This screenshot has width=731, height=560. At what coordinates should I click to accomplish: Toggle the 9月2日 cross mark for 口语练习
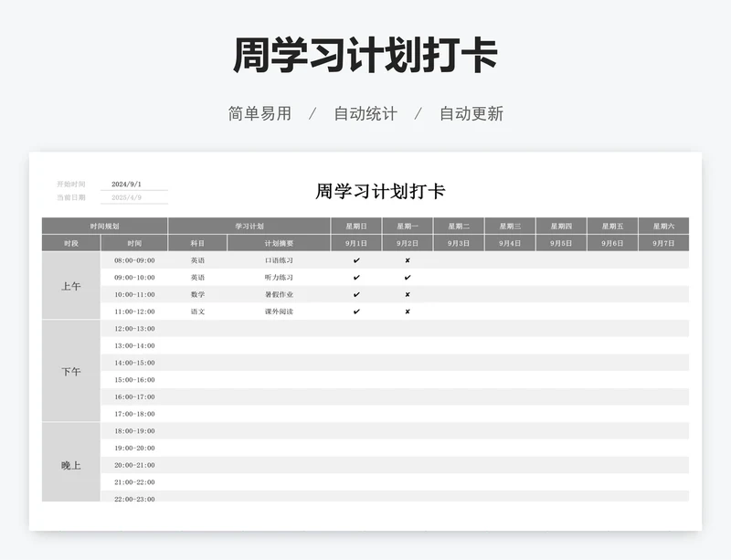click(408, 260)
